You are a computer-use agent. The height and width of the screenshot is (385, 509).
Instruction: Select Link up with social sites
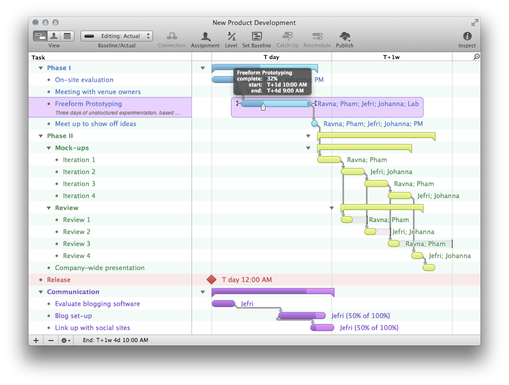(92, 328)
